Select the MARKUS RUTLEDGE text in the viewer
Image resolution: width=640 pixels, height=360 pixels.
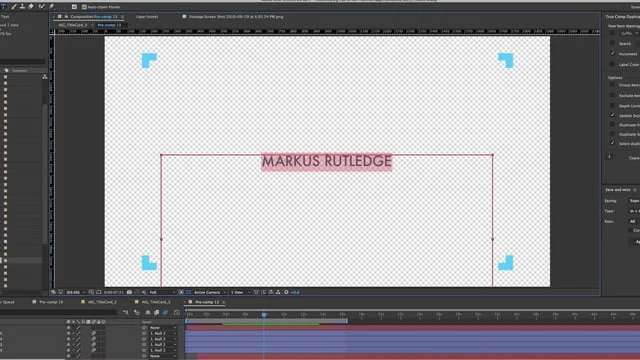pyautogui.click(x=327, y=161)
